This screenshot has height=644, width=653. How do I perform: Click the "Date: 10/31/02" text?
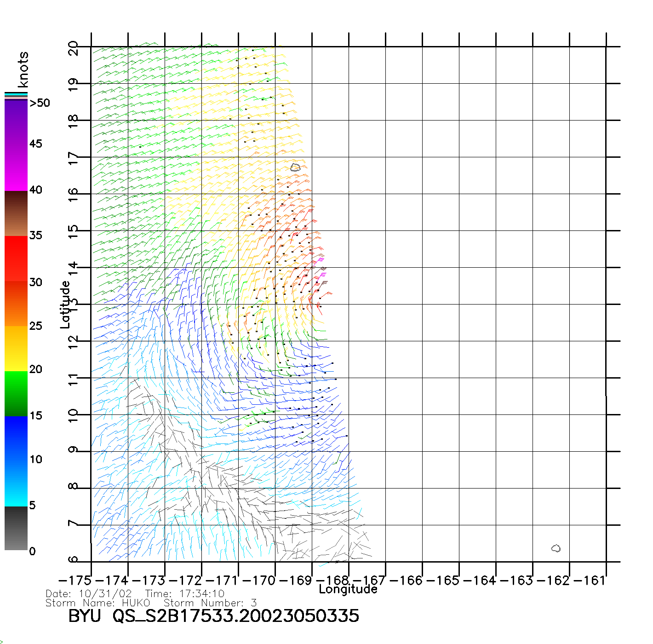(89, 594)
